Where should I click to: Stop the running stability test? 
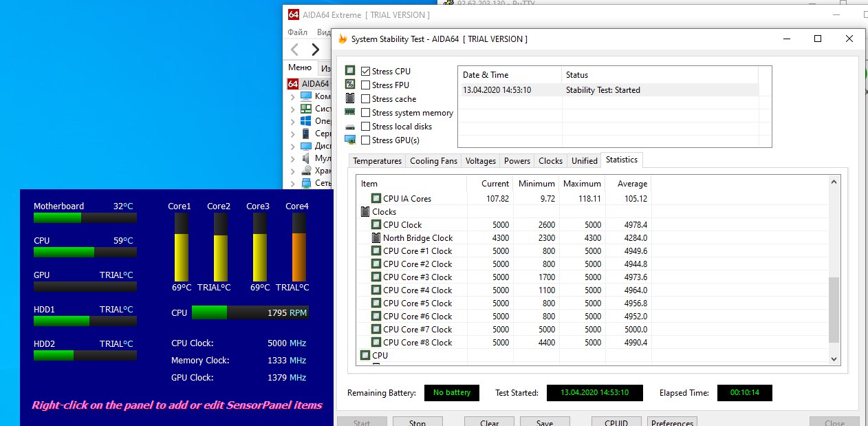pyautogui.click(x=417, y=422)
